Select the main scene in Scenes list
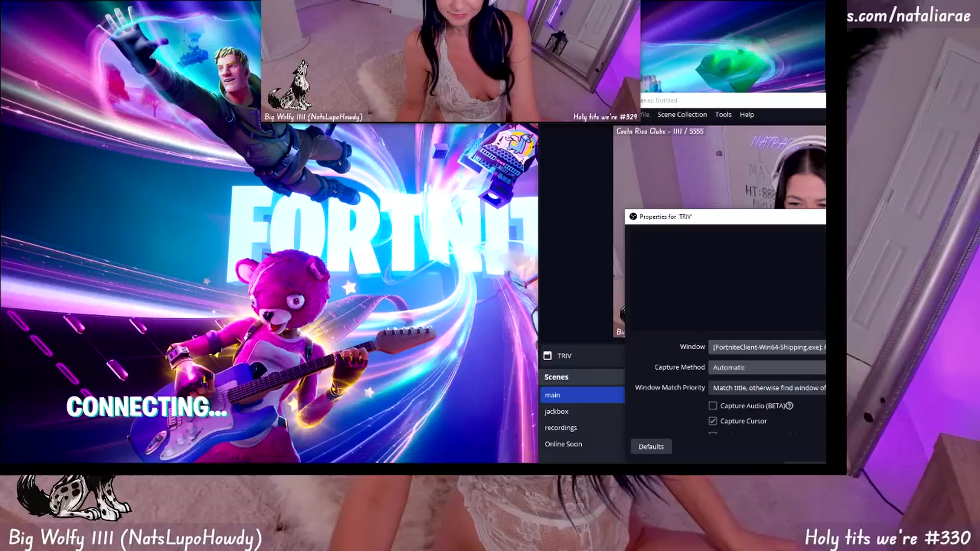 (582, 395)
